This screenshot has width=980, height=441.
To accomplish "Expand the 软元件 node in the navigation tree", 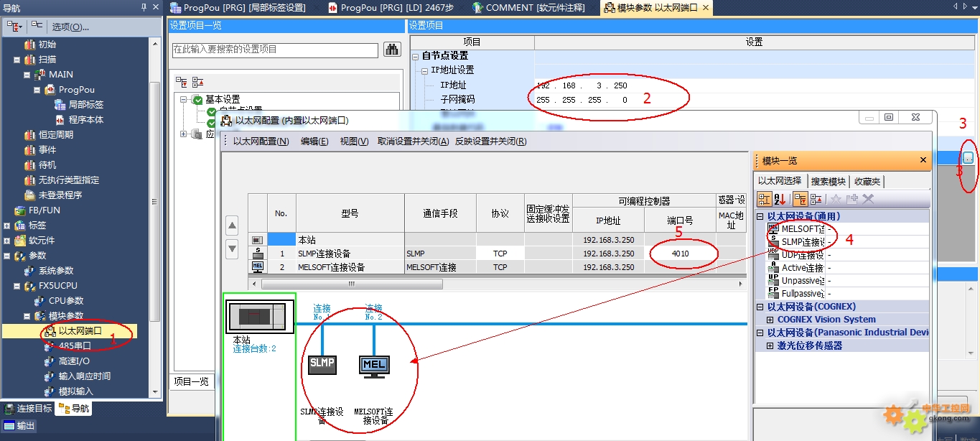I will coord(7,241).
